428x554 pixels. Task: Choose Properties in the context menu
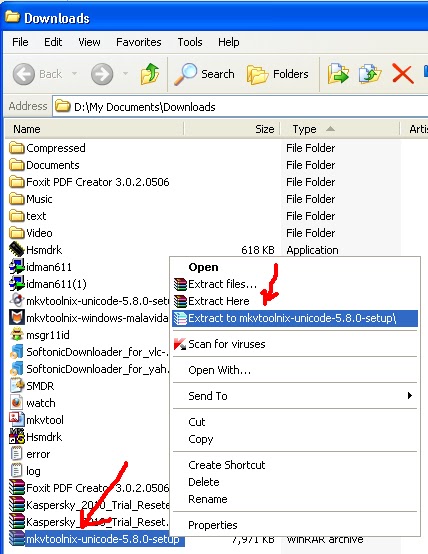coord(295,525)
